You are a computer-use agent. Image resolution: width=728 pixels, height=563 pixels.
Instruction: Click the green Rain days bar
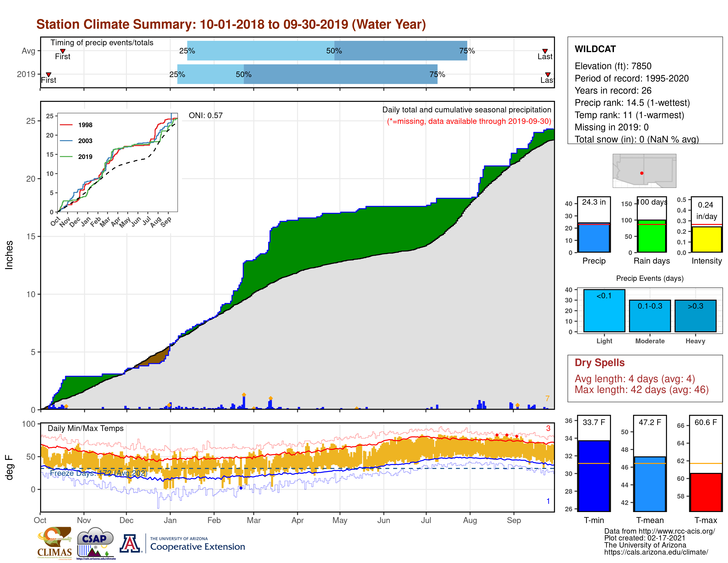coord(652,236)
